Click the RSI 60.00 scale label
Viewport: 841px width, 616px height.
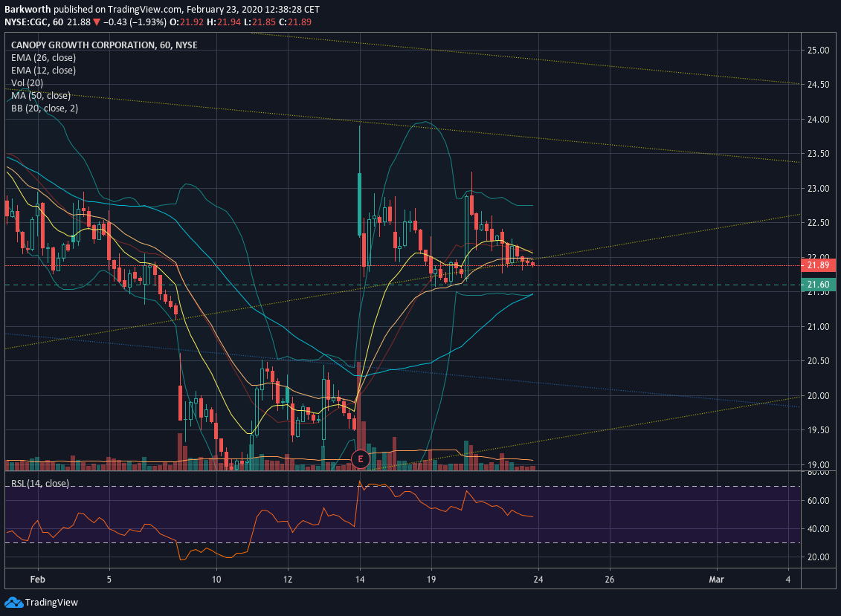click(x=818, y=501)
